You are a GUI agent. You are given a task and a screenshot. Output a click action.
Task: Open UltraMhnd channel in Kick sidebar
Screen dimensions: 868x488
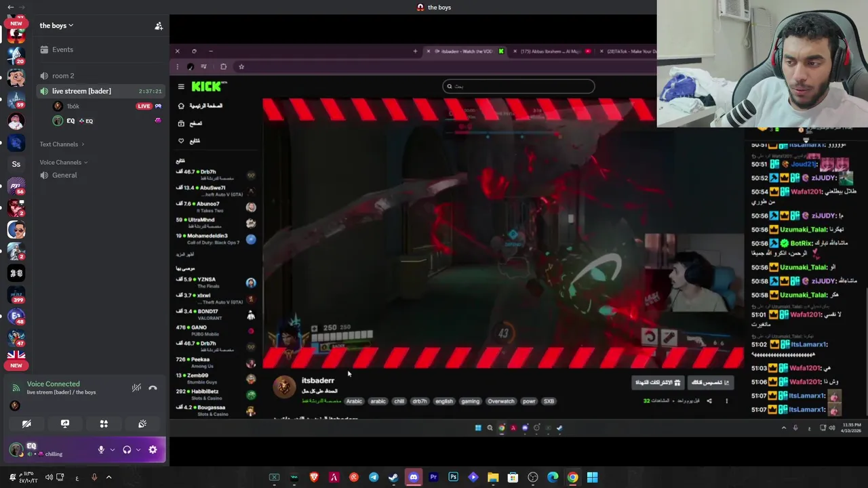point(216,223)
